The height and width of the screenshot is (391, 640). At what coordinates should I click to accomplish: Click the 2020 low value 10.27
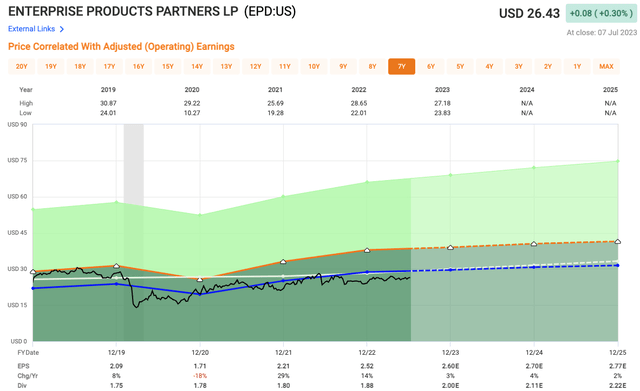pyautogui.click(x=192, y=113)
